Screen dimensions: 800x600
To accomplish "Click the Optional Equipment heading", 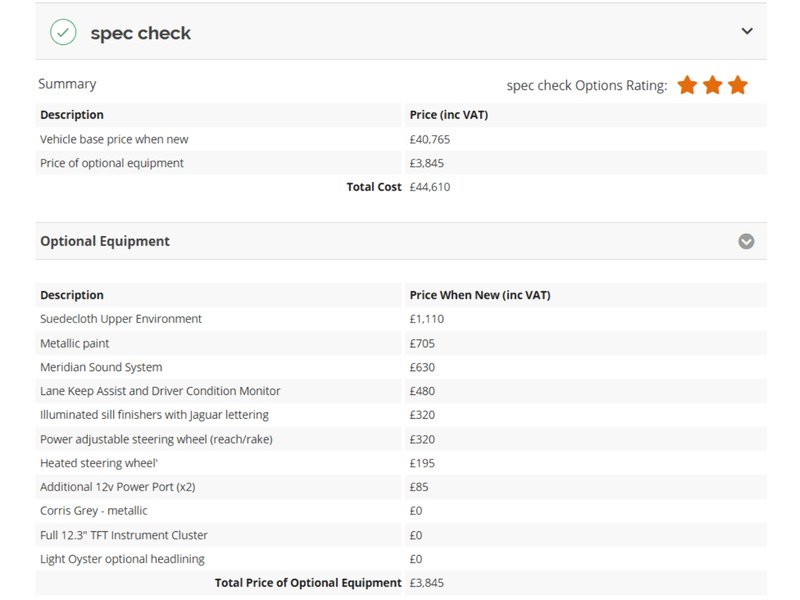I will tap(105, 241).
